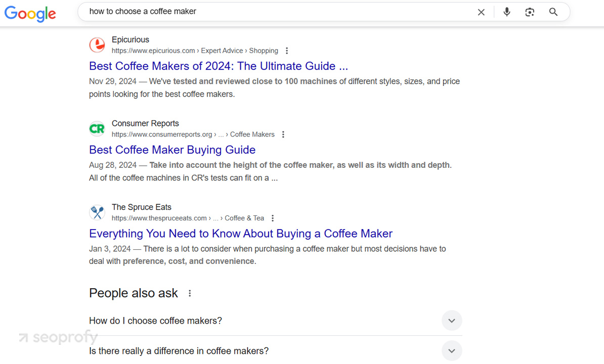
Task: Click the 'Consumer Reports' site name
Action: [145, 123]
